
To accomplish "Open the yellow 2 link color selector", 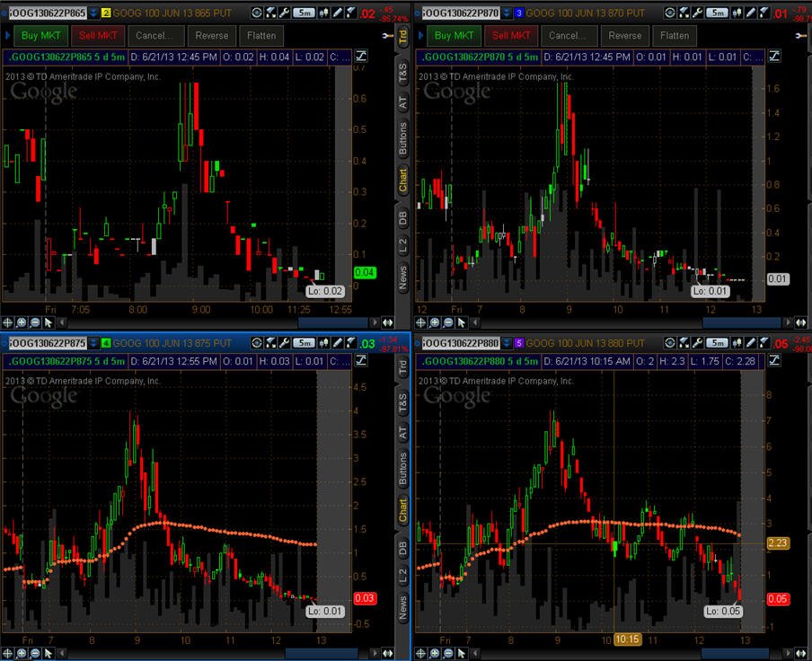I will tap(106, 13).
